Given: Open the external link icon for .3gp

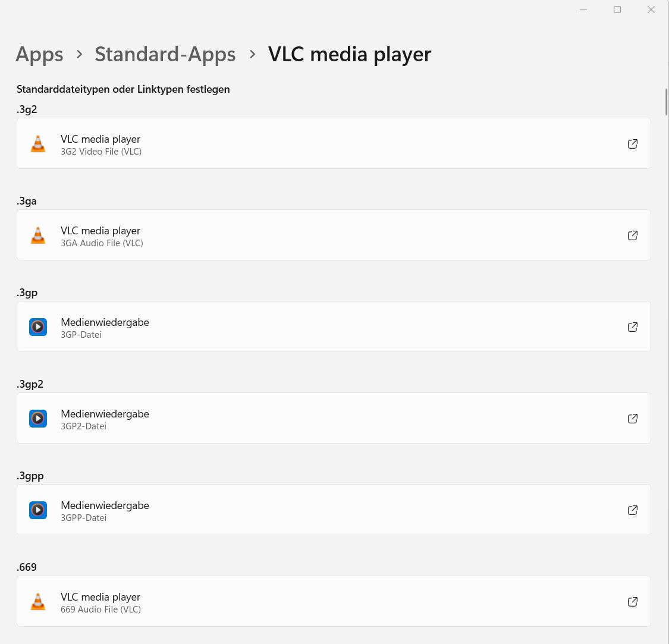Looking at the screenshot, I should [633, 327].
